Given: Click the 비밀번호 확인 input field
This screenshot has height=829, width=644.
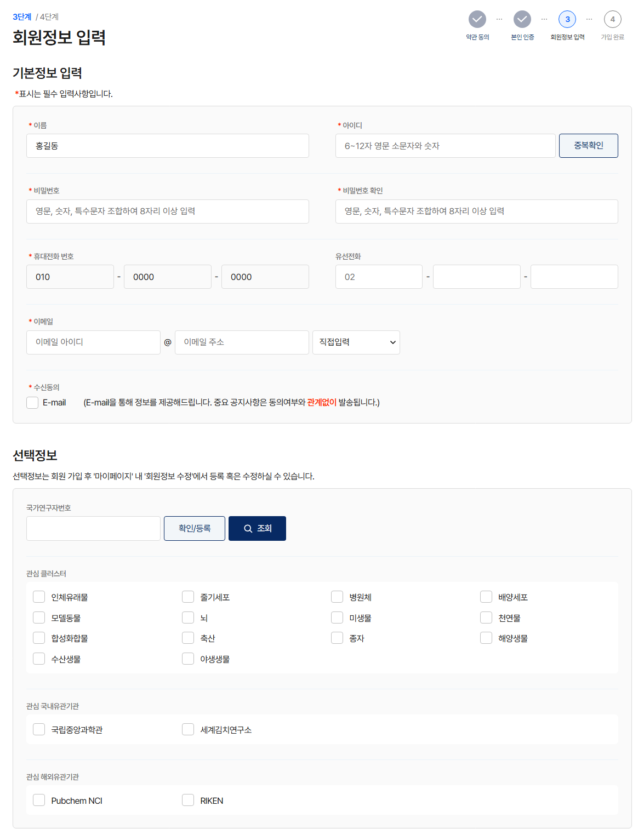Looking at the screenshot, I should (x=477, y=211).
